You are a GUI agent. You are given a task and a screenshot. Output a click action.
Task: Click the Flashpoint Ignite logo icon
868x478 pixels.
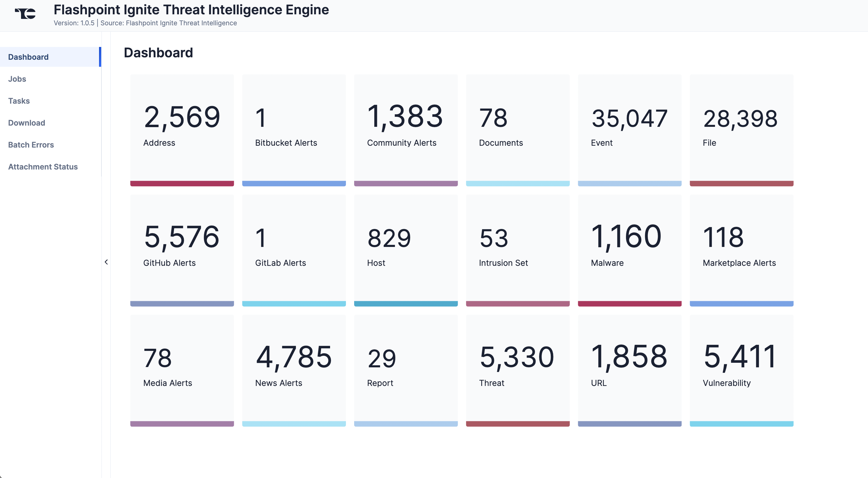coord(25,13)
